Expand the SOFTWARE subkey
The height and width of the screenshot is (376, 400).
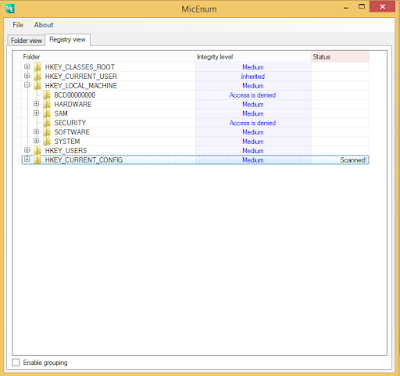(36, 132)
